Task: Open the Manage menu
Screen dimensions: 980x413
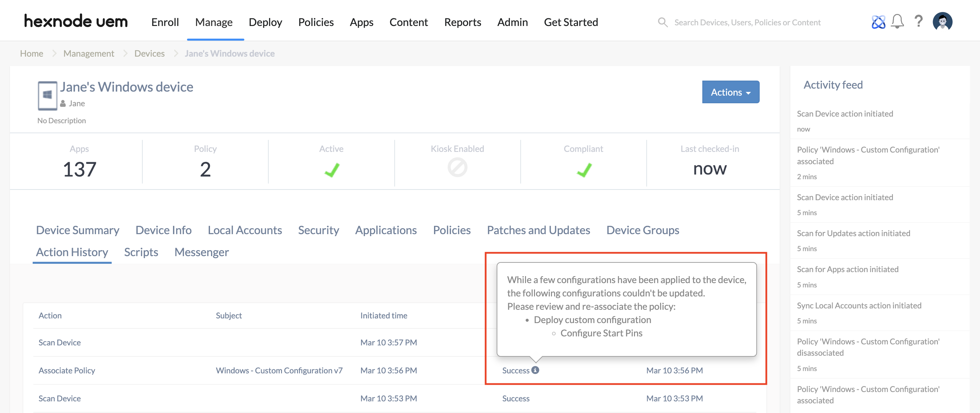Action: point(214,22)
